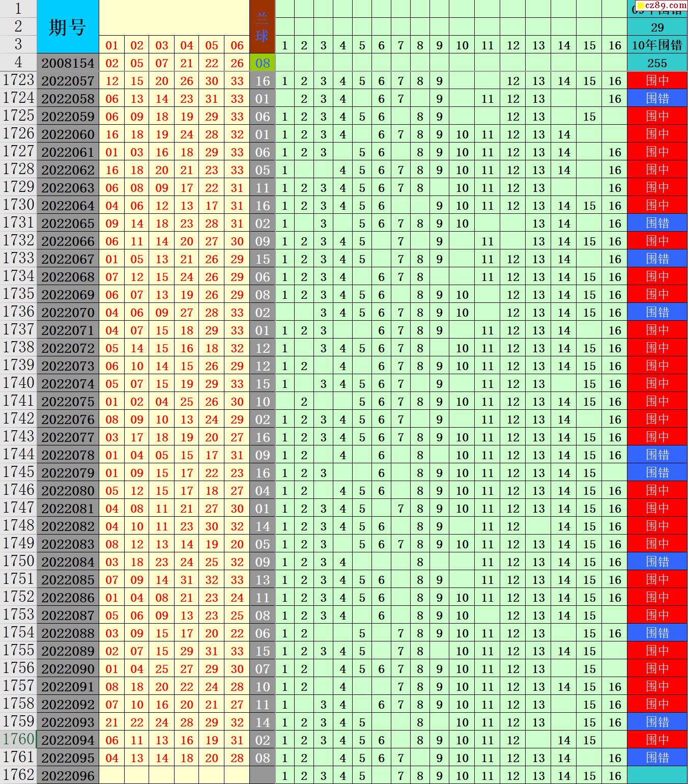This screenshot has height=784, width=688.
Task: Select the cell showing 255
Action: coord(657,63)
